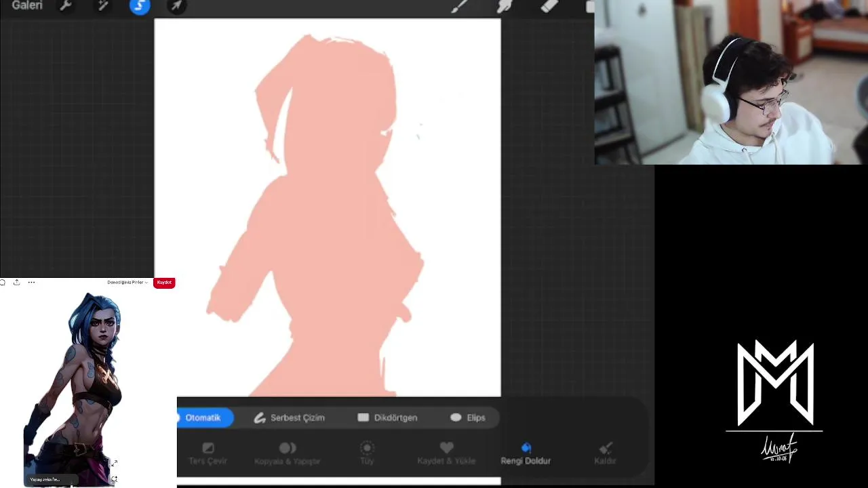Choose the Otomatik selection mode
The height and width of the screenshot is (488, 868).
click(x=205, y=418)
